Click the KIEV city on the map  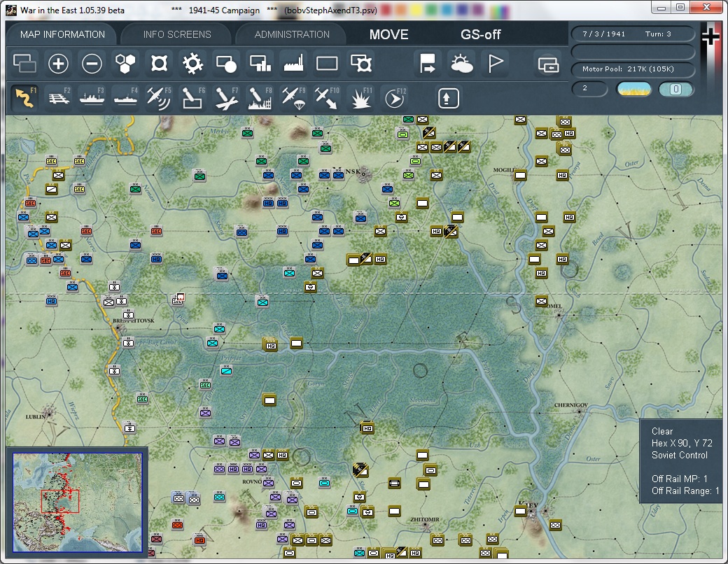click(532, 513)
